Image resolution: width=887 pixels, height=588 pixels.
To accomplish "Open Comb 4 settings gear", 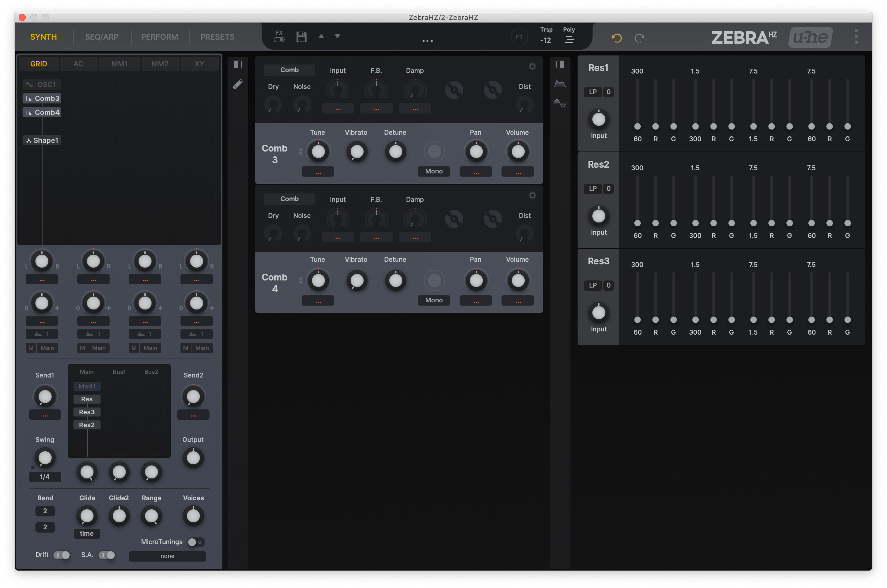I will click(532, 195).
